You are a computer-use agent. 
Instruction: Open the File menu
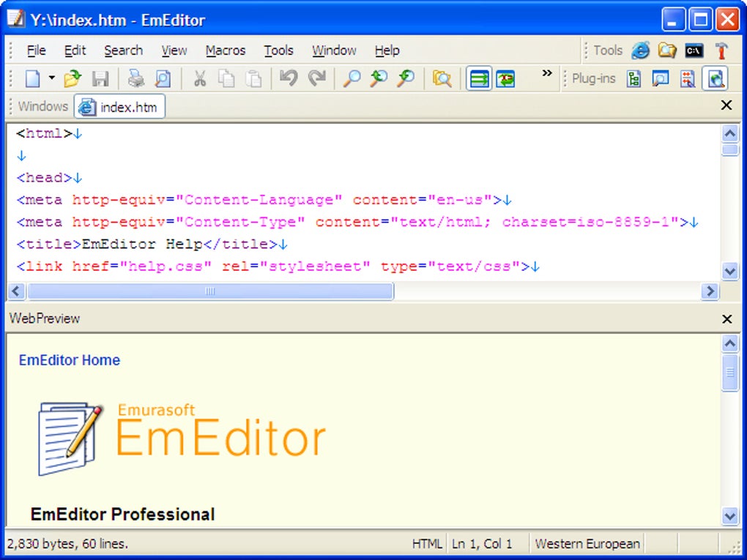[x=36, y=51]
